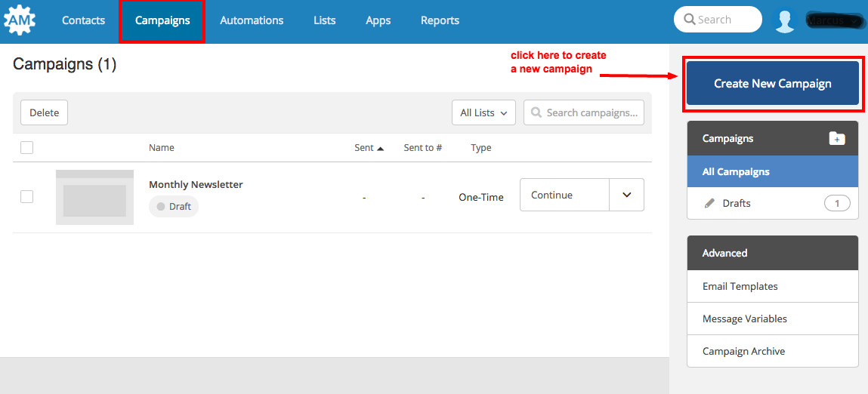Screen dimensions: 868x394
Task: Click the Name column header
Action: (x=162, y=148)
